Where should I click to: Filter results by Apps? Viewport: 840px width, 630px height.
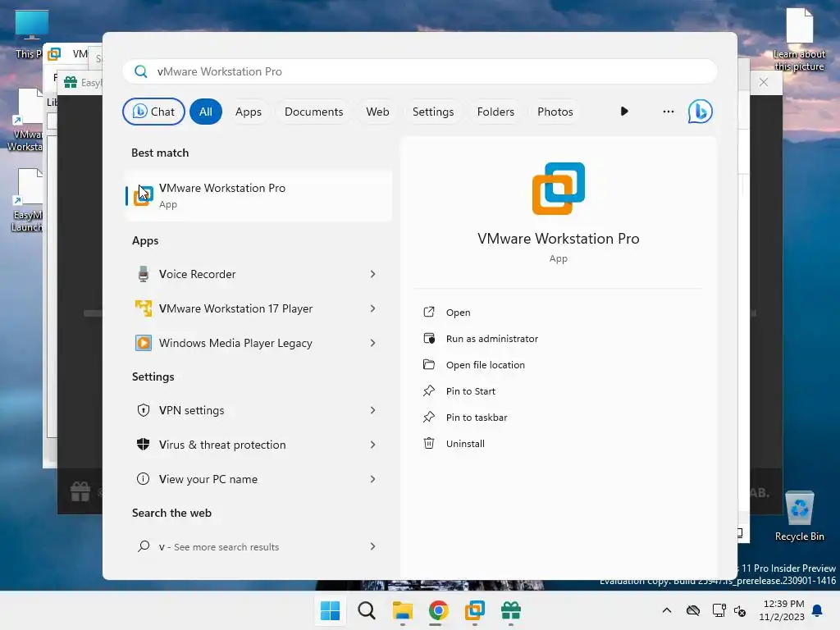(x=249, y=112)
